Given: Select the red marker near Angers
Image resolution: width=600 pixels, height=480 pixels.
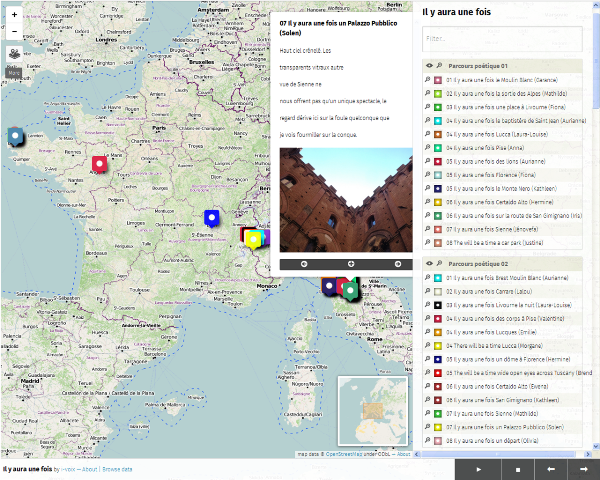Looking at the screenshot, I should click(x=99, y=165).
